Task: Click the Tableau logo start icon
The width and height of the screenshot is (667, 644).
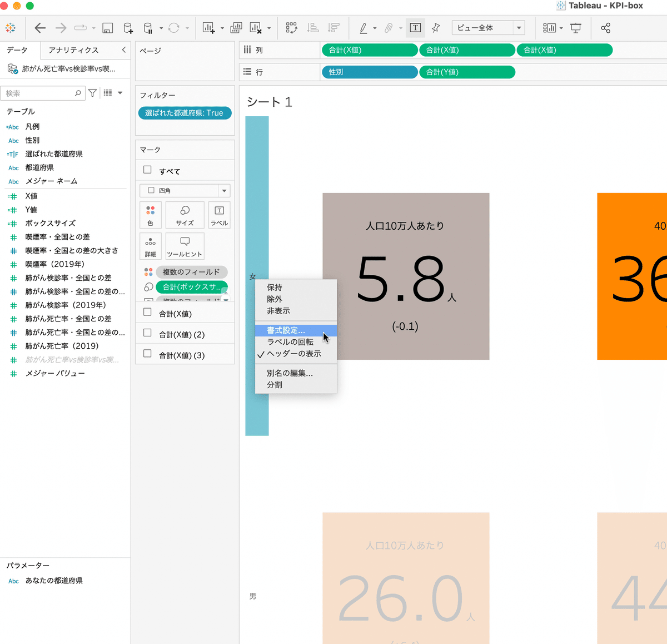Action: [11, 28]
